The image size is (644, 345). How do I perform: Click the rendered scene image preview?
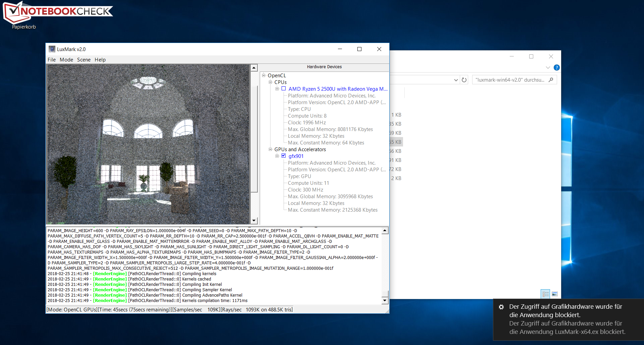(148, 144)
